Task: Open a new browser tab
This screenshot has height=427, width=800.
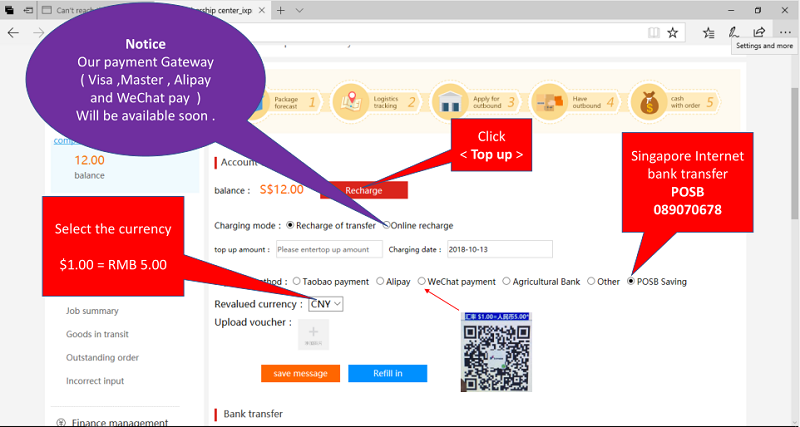Action: tap(281, 10)
